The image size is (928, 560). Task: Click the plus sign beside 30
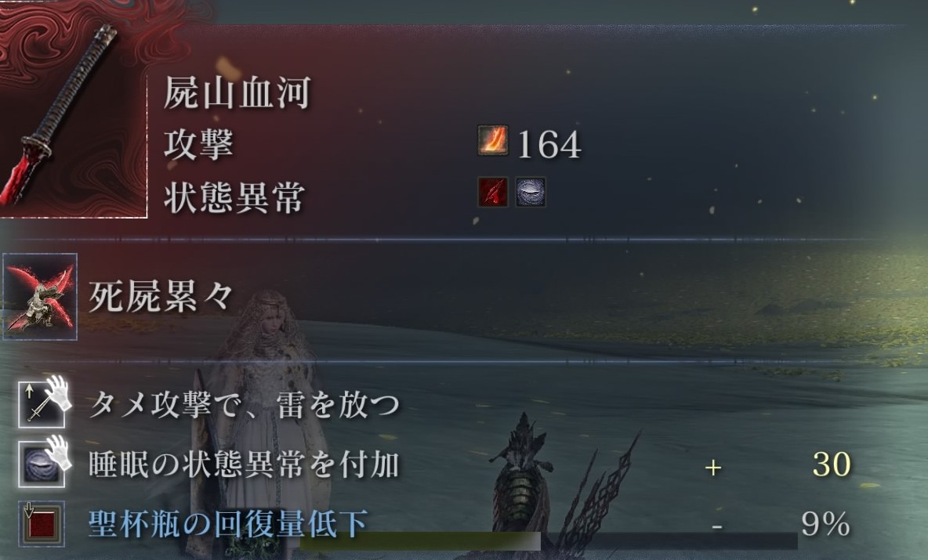pyautogui.click(x=713, y=468)
